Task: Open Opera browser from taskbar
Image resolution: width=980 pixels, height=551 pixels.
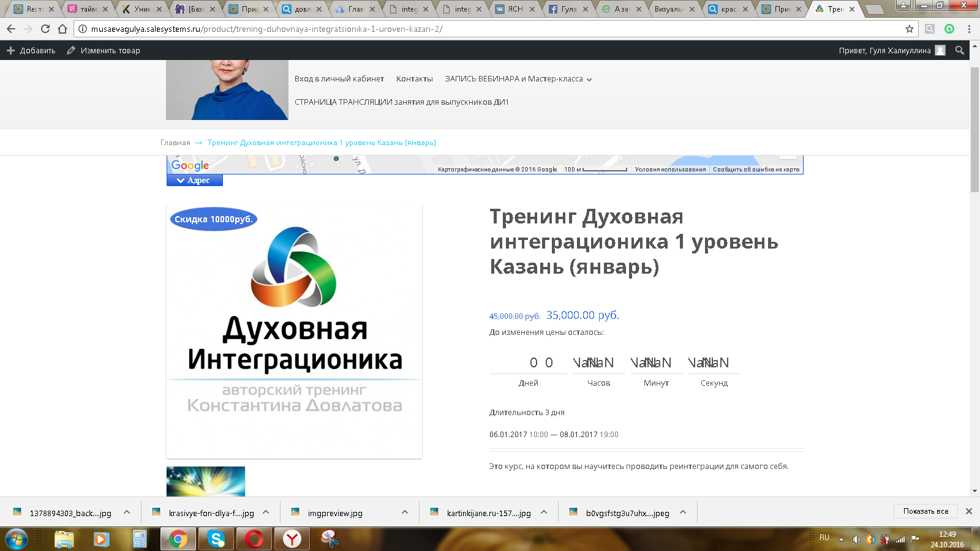Action: click(254, 539)
